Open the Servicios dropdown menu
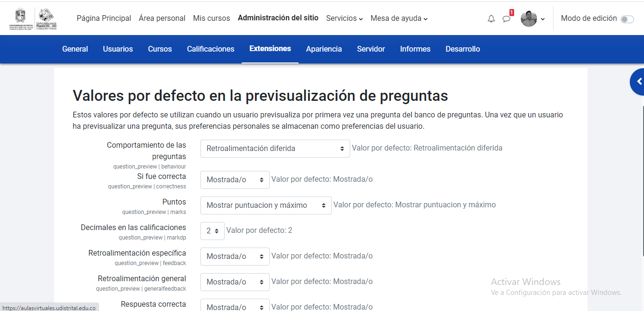Screen dimensions: 644x311 [344, 18]
